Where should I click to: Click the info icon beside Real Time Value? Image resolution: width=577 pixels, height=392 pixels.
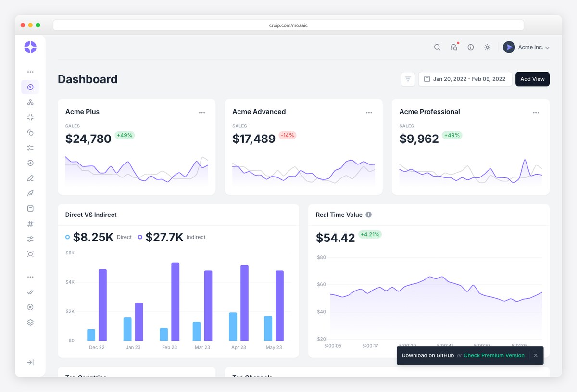(369, 215)
